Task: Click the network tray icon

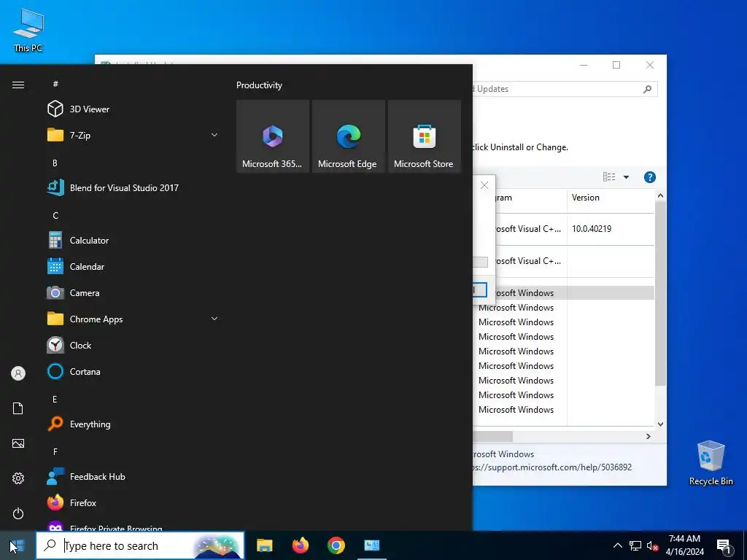Action: click(x=635, y=545)
